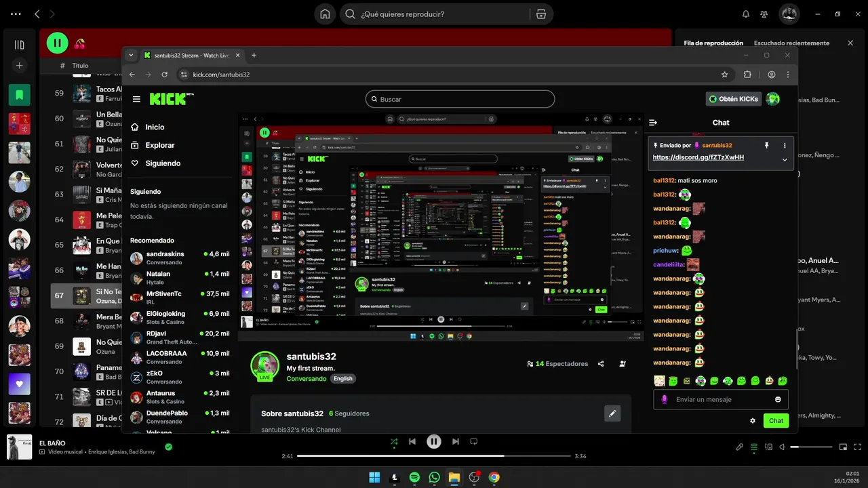868x488 pixels.
Task: Adjust Spotify volume slider
Action: tap(811, 447)
